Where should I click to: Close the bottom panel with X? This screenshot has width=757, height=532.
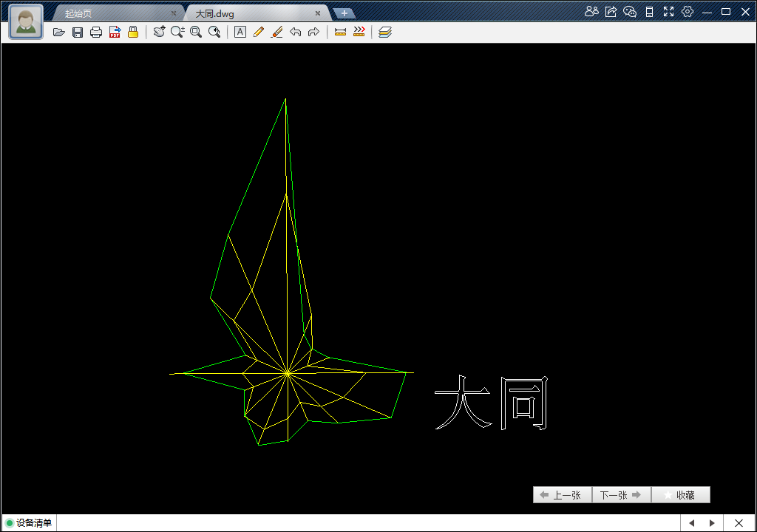tap(739, 523)
